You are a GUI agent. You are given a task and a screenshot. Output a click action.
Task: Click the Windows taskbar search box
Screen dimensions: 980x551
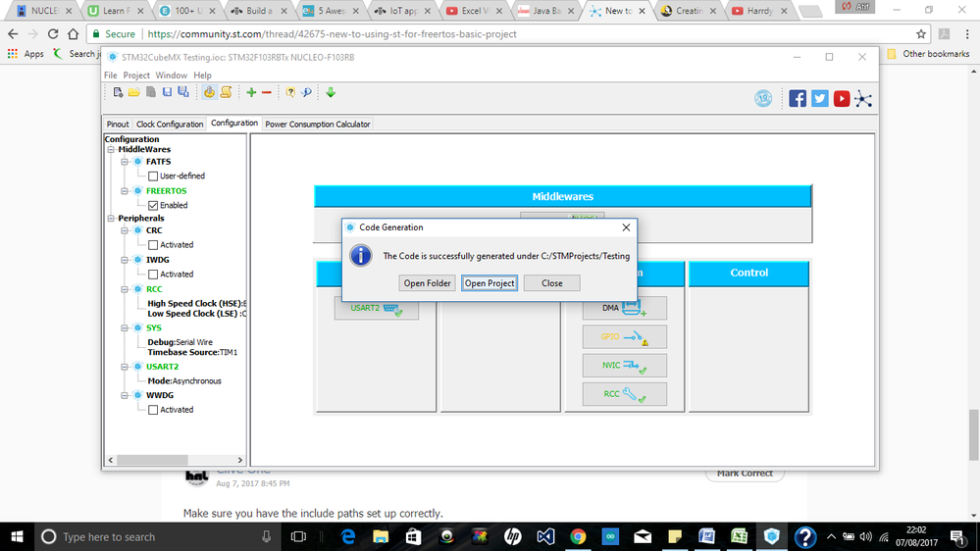pos(156,536)
